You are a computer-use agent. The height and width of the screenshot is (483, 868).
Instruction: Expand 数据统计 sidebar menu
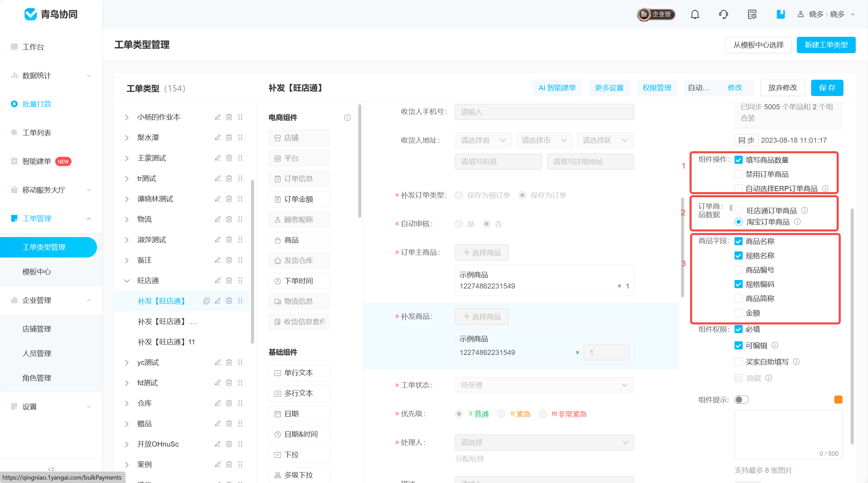pyautogui.click(x=51, y=76)
